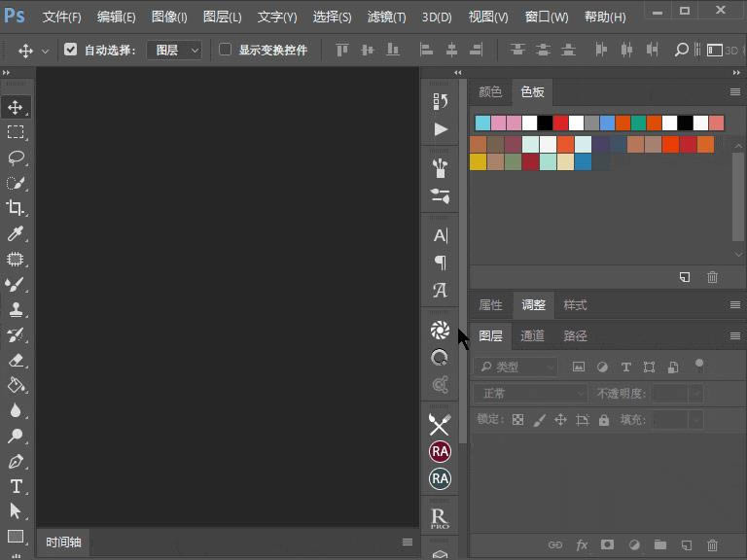This screenshot has height=560, width=747.
Task: Select the Horizontal Type tool
Action: coord(16,486)
